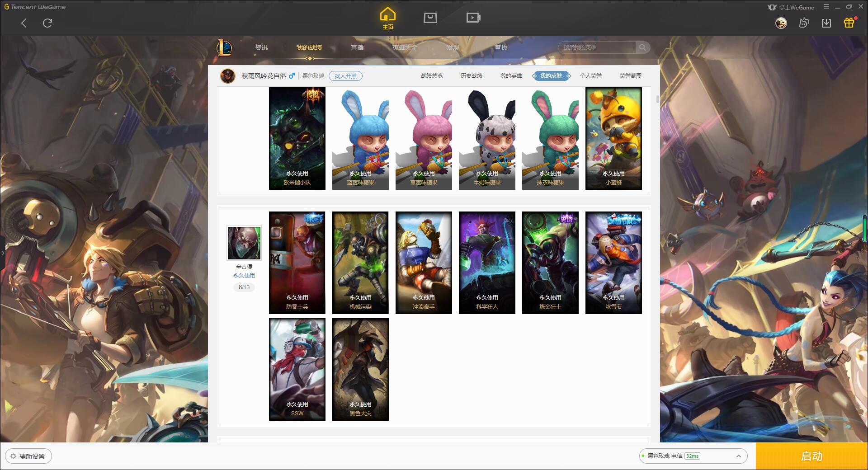Click the 找人开黑 button
This screenshot has width=868, height=470.
(x=345, y=76)
